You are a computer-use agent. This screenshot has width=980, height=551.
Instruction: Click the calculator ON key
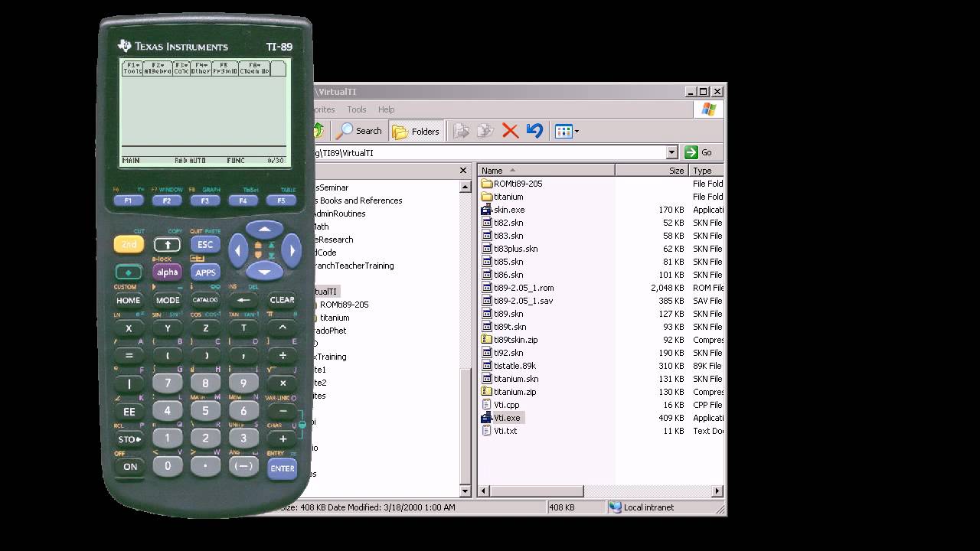[x=130, y=466]
